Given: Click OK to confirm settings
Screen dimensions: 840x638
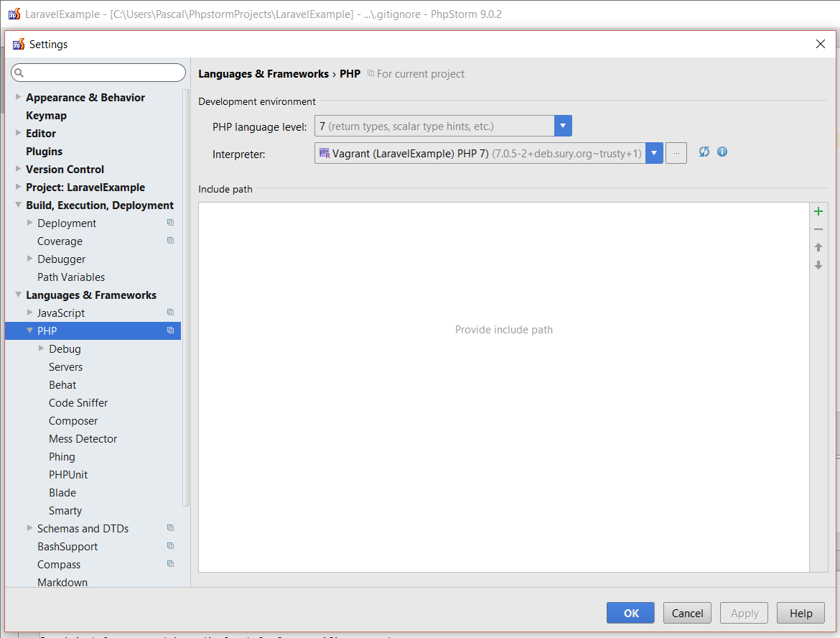Looking at the screenshot, I should tap(630, 613).
